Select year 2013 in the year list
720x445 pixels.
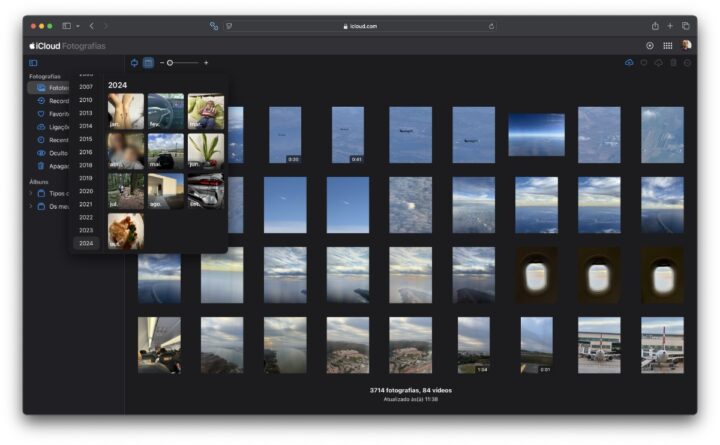pyautogui.click(x=86, y=113)
